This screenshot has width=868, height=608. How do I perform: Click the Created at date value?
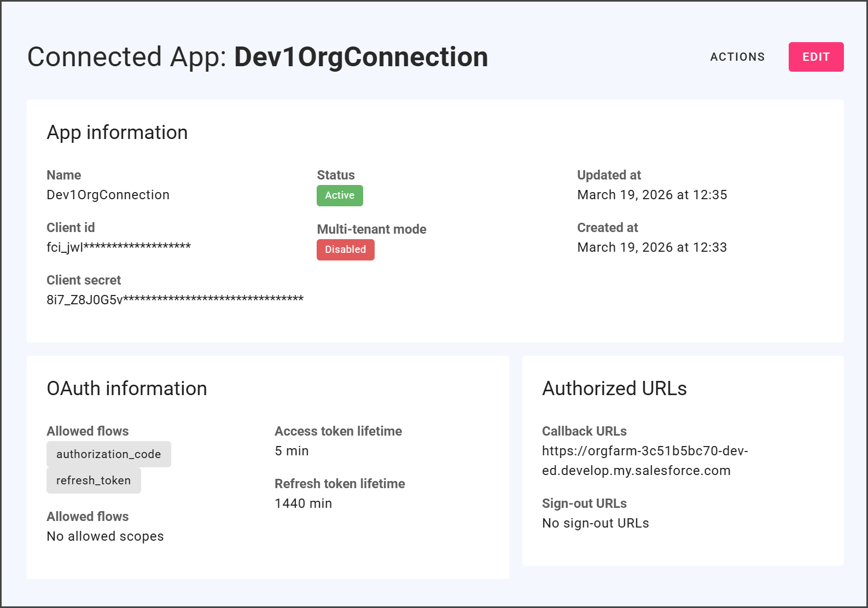coord(652,247)
